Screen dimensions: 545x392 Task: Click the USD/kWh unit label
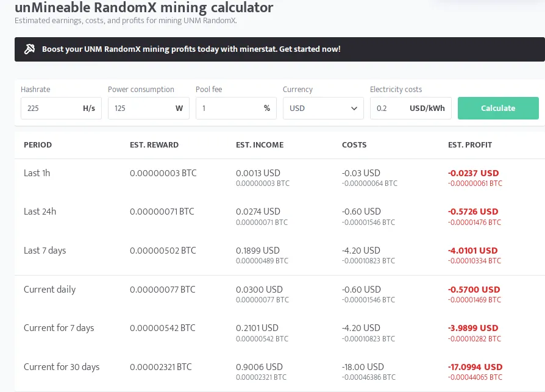(427, 108)
